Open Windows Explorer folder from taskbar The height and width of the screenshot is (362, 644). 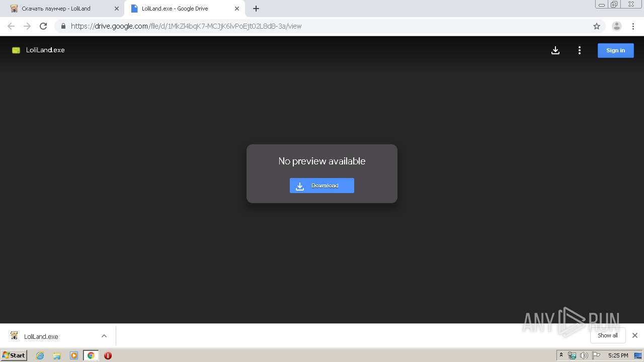[57, 355]
